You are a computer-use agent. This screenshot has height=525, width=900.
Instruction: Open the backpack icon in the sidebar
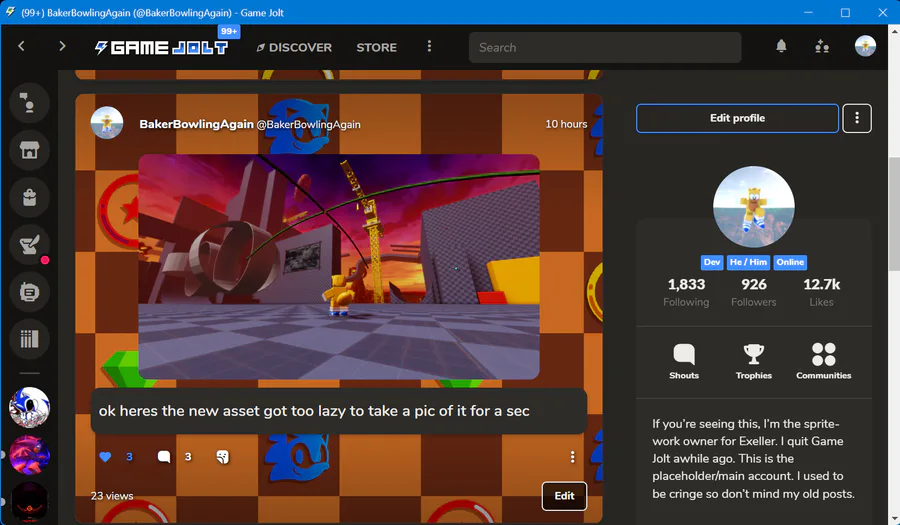(x=29, y=197)
